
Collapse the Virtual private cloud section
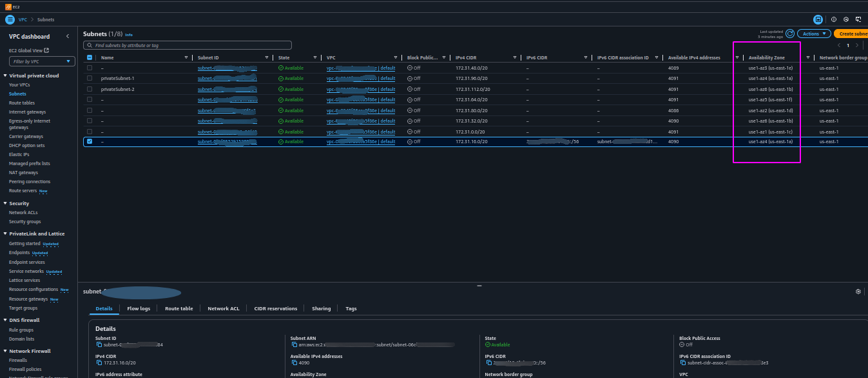point(6,75)
